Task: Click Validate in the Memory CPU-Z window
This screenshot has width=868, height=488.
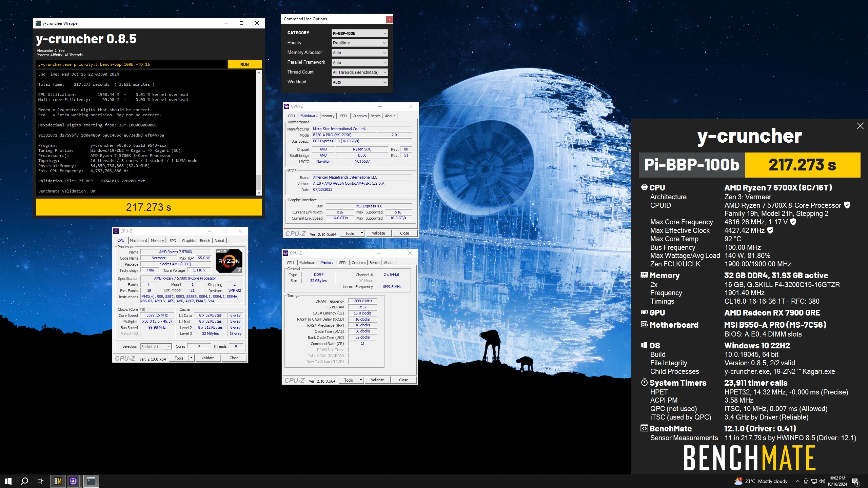Action: coord(377,380)
